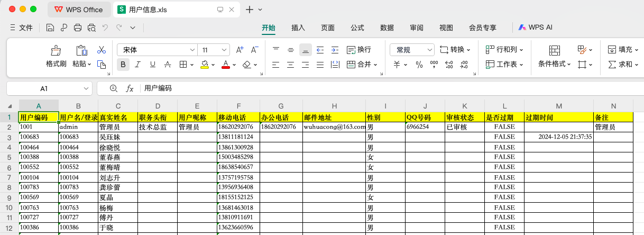Click the new tab plus button
644x235 pixels.
250,10
